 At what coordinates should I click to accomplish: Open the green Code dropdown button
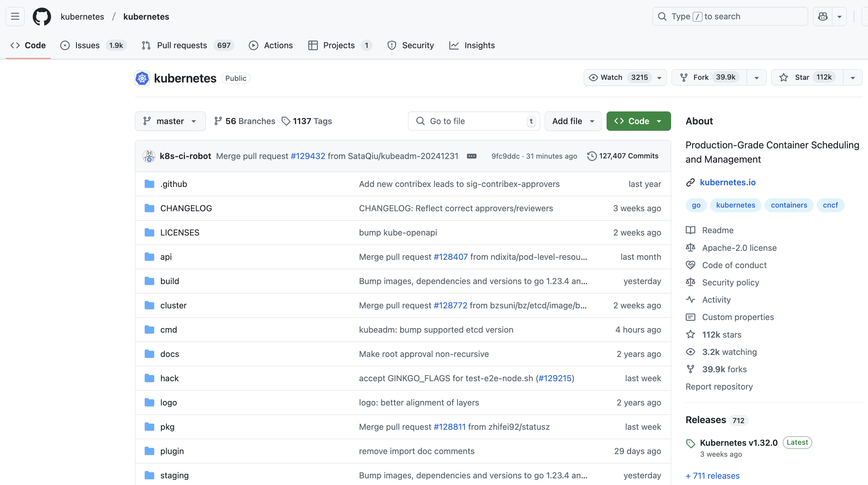[639, 121]
